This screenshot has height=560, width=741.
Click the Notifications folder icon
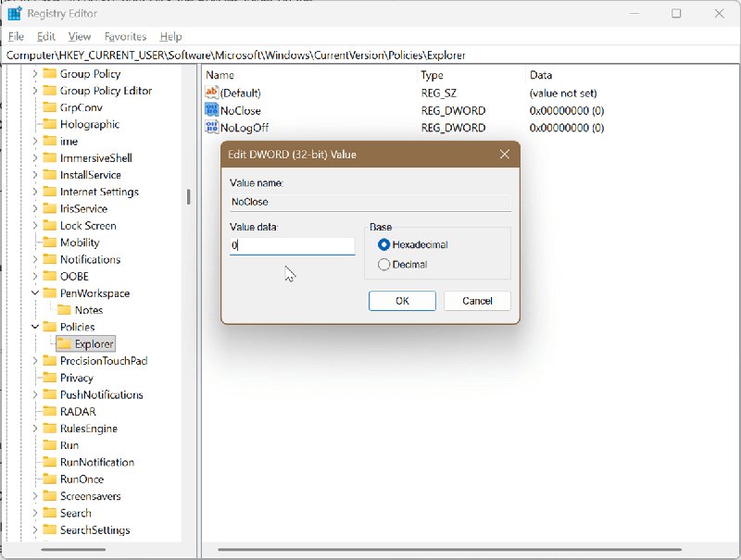pyautogui.click(x=50, y=260)
